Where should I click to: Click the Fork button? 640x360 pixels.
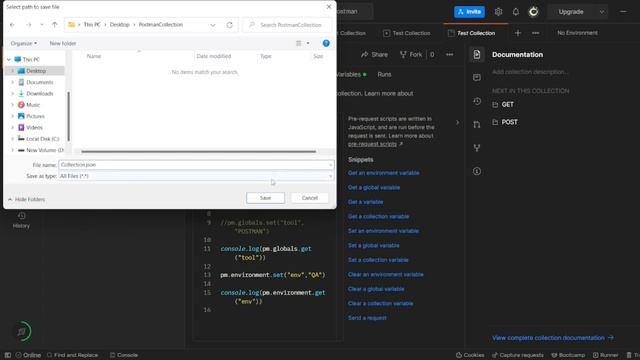(411, 55)
